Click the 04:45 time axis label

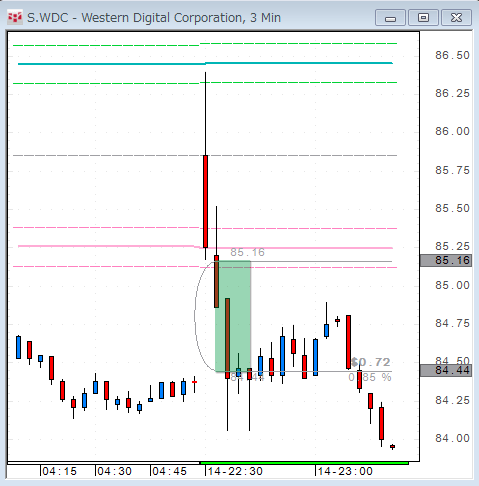[169, 471]
